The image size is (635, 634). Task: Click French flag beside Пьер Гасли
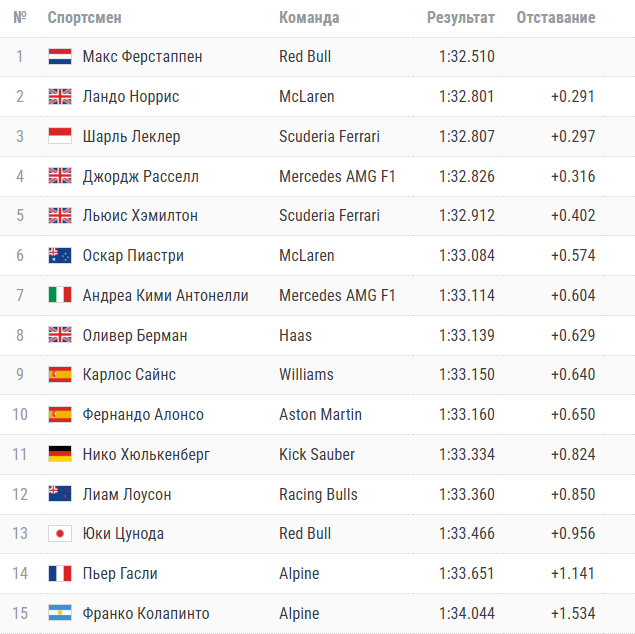tap(59, 574)
